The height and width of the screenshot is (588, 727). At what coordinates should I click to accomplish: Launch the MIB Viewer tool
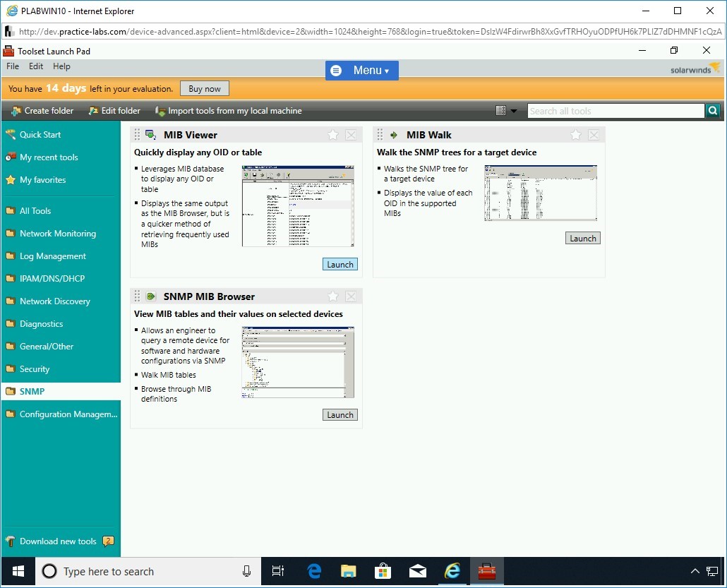coord(340,265)
